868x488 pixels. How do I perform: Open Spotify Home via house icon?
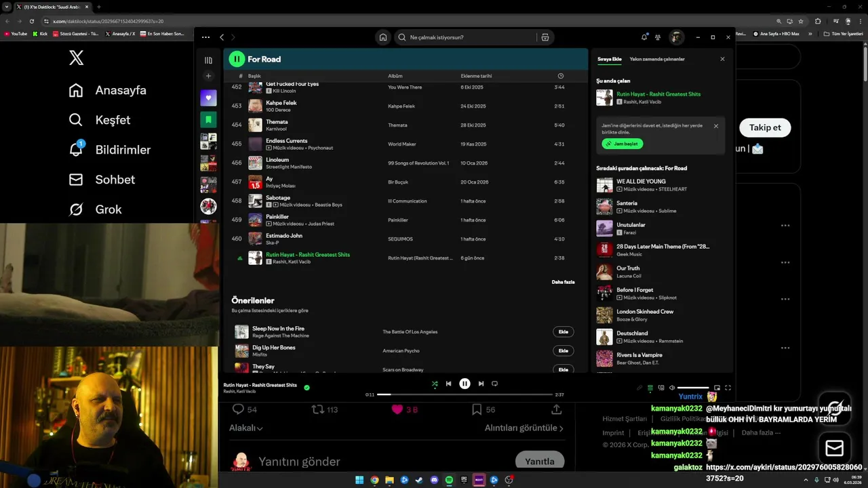pos(383,37)
